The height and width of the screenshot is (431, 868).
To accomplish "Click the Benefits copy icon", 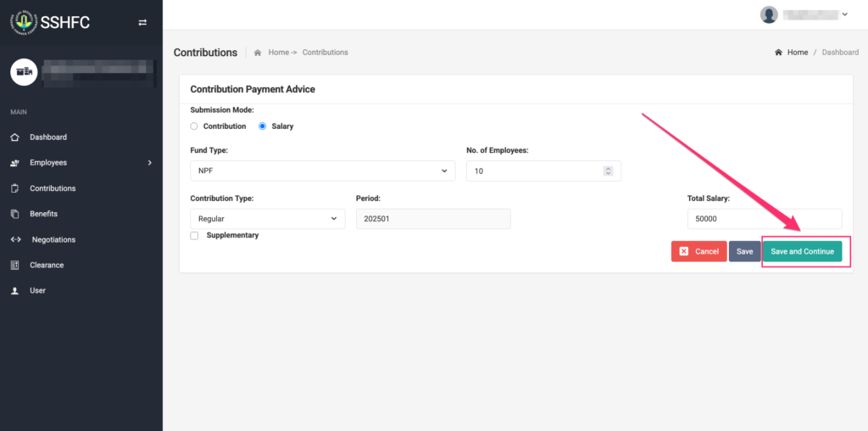I will (x=14, y=214).
